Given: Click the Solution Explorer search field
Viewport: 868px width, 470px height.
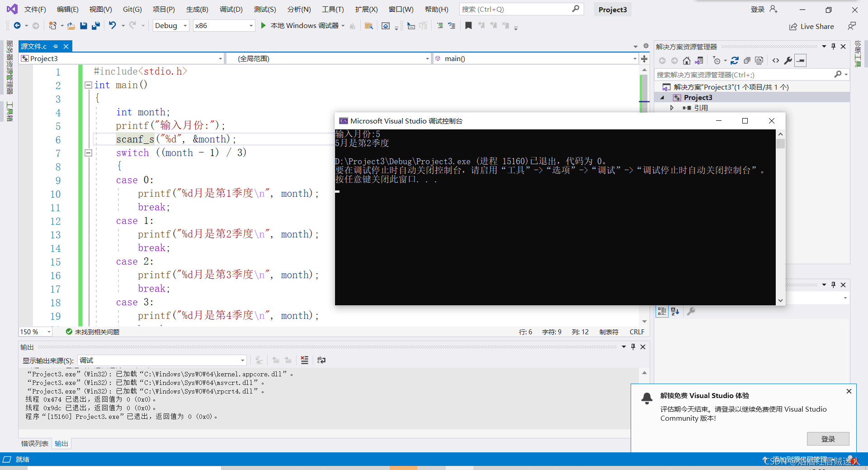Looking at the screenshot, I should (752, 75).
